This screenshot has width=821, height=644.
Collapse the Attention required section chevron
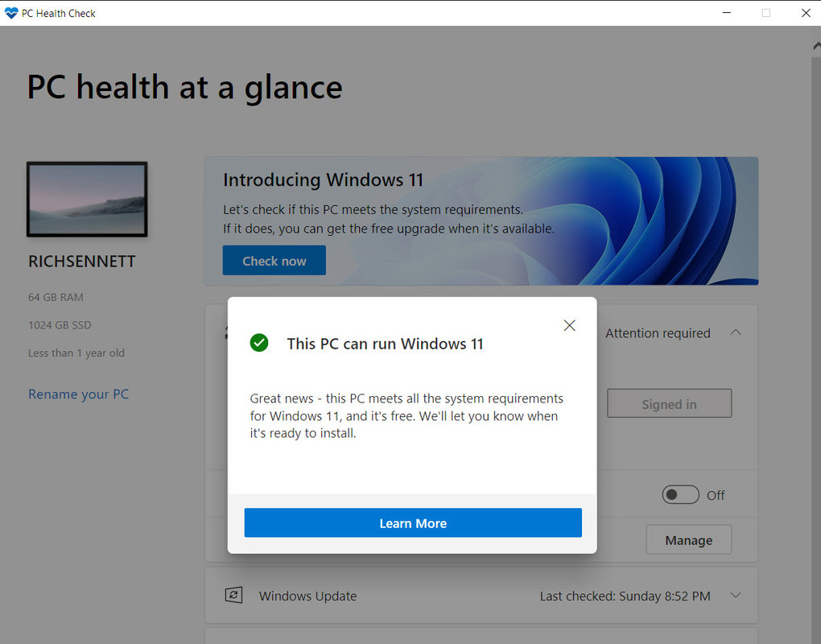click(x=735, y=332)
